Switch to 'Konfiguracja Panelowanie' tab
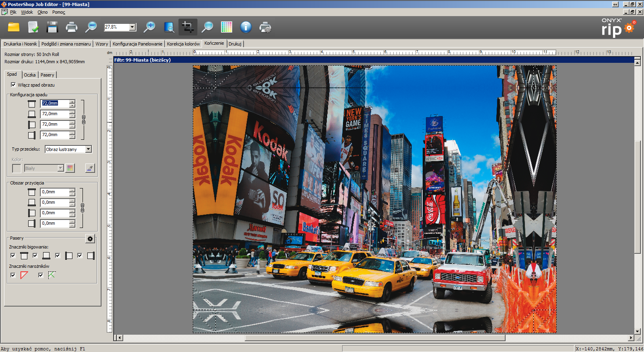The width and height of the screenshot is (644, 352). 138,44
